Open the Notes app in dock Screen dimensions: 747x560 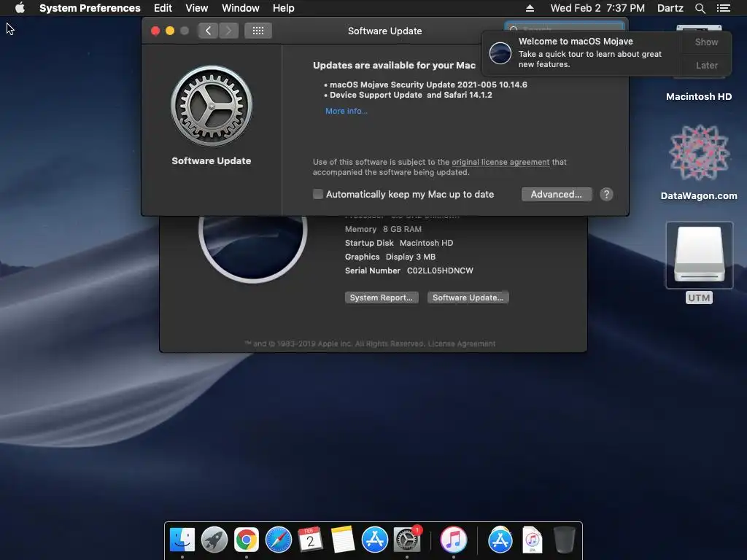343,540
